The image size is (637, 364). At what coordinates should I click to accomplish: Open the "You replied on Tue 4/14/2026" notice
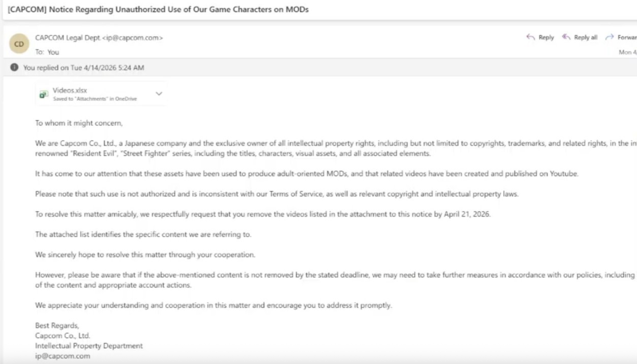click(84, 68)
